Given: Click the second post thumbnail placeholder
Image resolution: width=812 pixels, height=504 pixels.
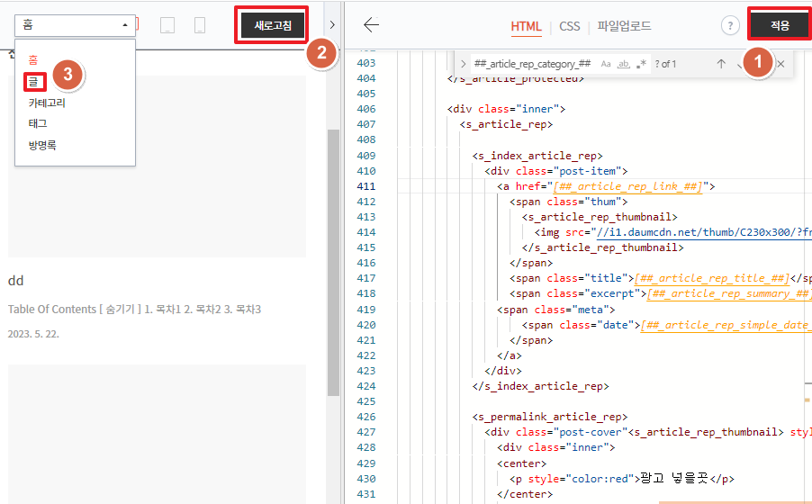Looking at the screenshot, I should [x=157, y=434].
